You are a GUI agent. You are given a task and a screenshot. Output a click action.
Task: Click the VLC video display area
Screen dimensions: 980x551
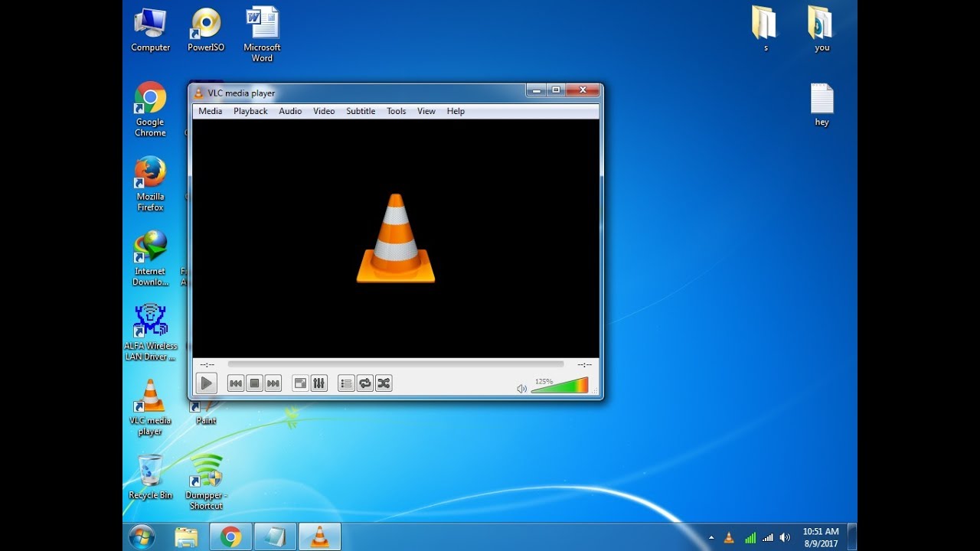(x=396, y=238)
